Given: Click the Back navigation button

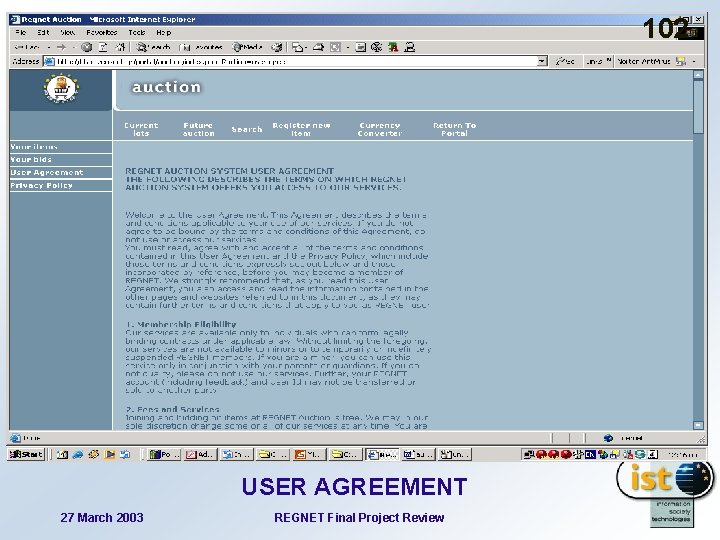Looking at the screenshot, I should (x=27, y=47).
